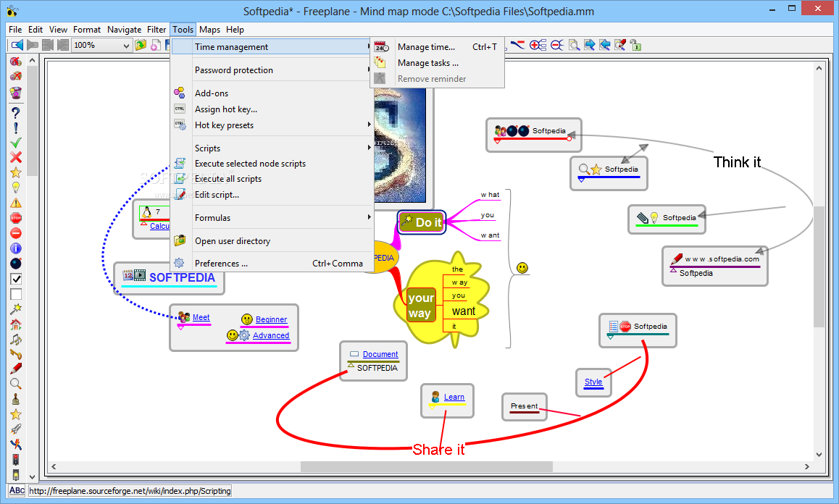Click the map's vertical scrollbar thumb
Screen dimensions: 839x504
[819, 266]
